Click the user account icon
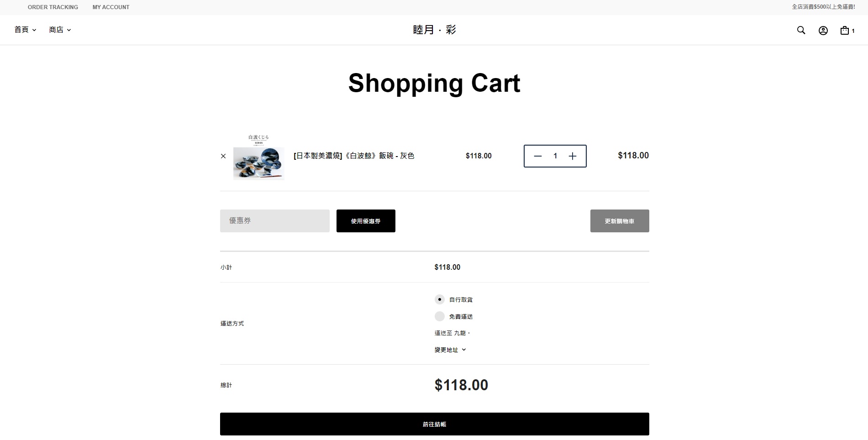 pyautogui.click(x=823, y=31)
